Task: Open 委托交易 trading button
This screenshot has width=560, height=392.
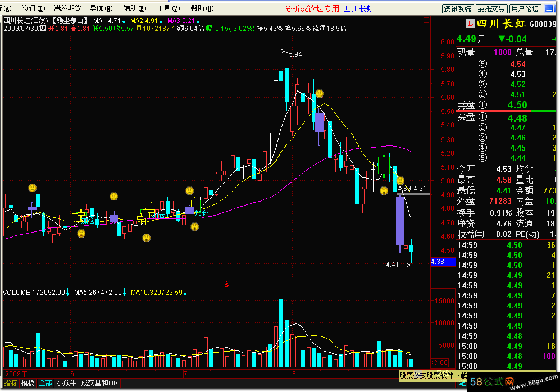Action: [x=491, y=9]
